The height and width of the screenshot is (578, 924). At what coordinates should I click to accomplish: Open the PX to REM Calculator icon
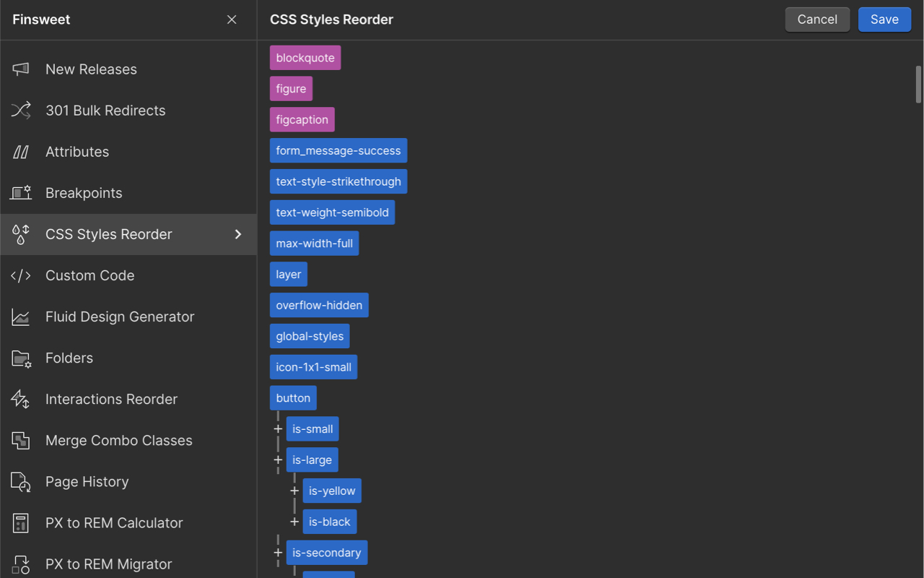coord(20,522)
